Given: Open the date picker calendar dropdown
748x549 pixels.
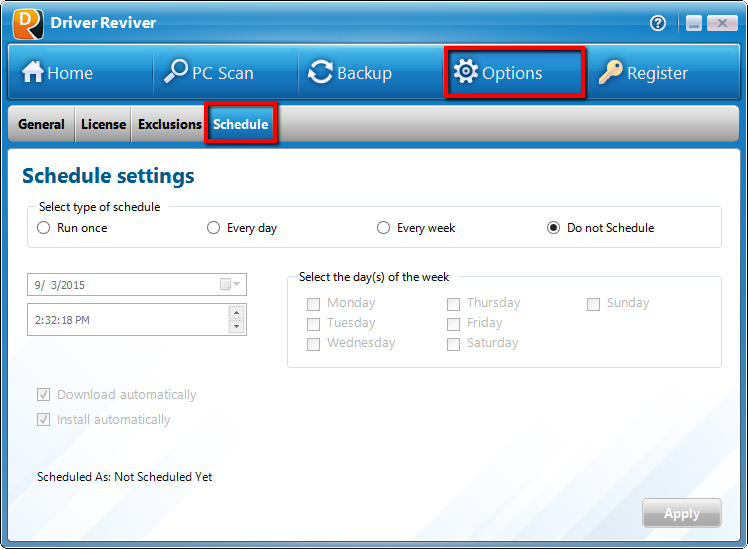Looking at the screenshot, I should (x=230, y=285).
